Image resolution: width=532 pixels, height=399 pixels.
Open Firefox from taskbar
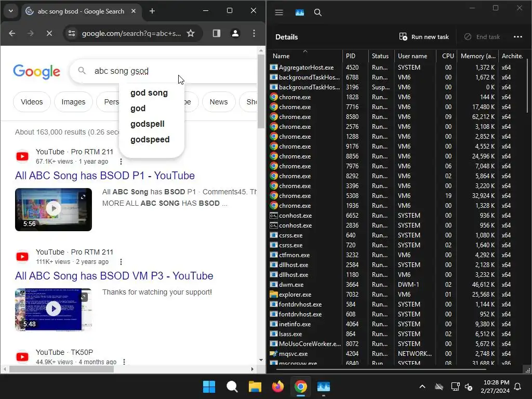pos(278,387)
